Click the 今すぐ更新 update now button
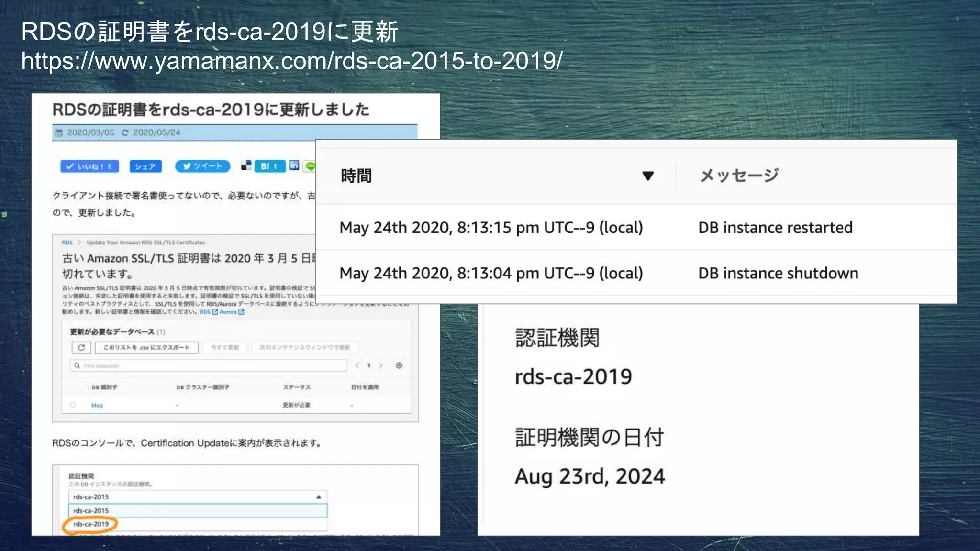Screen dimensions: 980x551 coord(225,347)
